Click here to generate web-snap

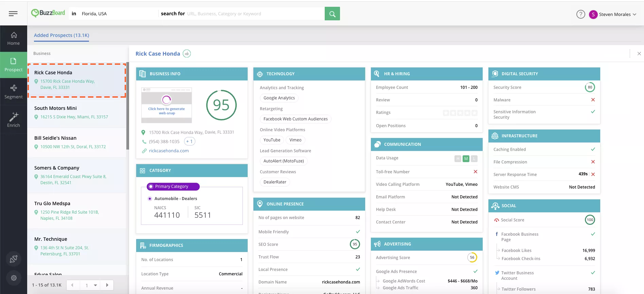click(166, 111)
